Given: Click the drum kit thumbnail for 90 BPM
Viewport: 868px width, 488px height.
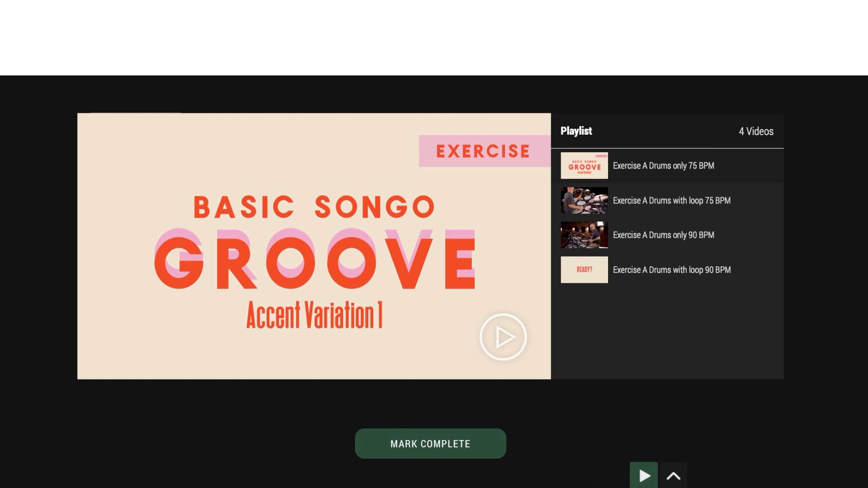Looking at the screenshot, I should pos(584,235).
